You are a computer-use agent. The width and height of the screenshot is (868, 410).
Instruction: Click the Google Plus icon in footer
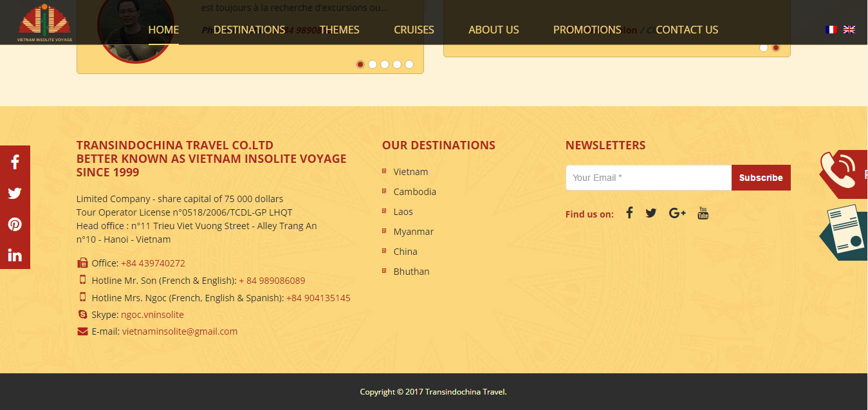[x=677, y=213]
